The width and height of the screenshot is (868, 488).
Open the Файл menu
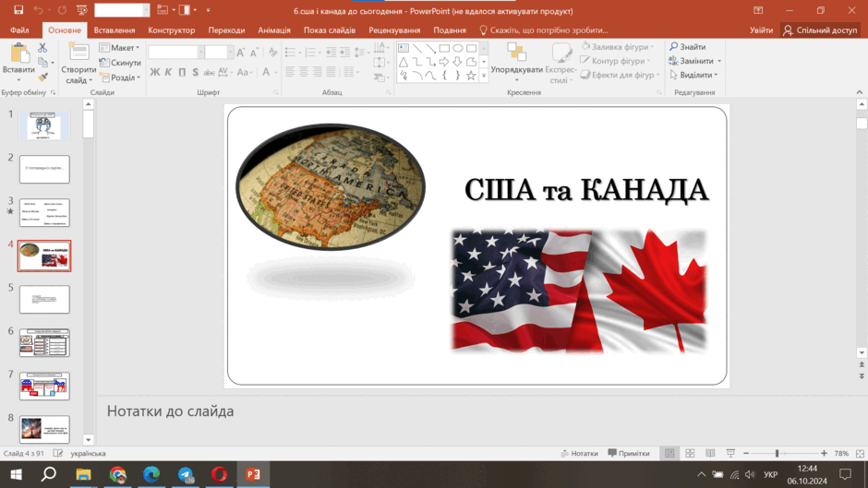(19, 30)
